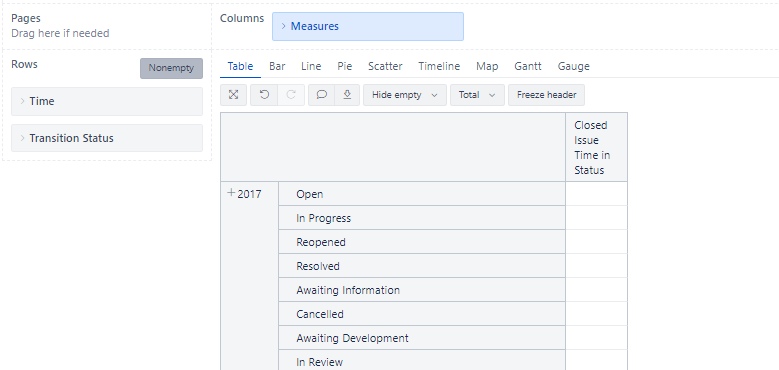Switch to the Gauge tab
Screen dimensions: 779x370
(x=573, y=67)
